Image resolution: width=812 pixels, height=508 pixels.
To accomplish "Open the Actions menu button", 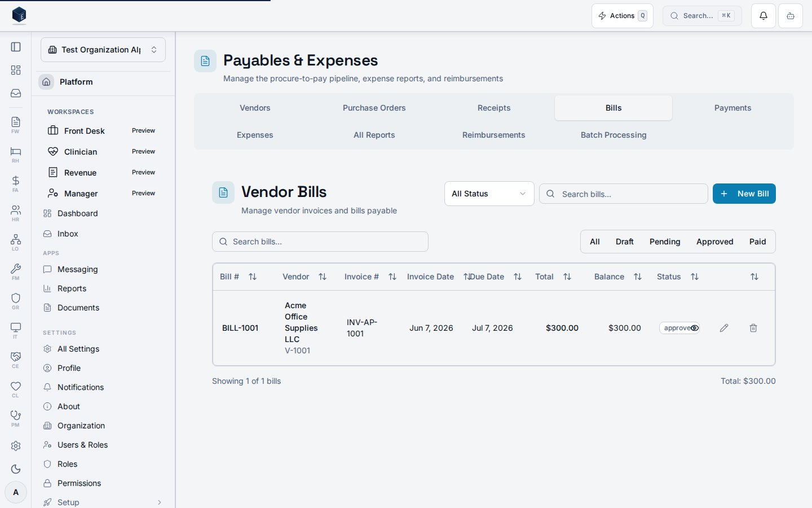I will (623, 16).
